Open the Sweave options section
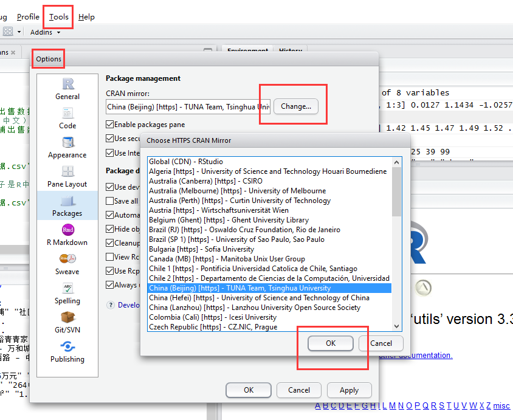This screenshot has height=420, width=513. (67, 264)
